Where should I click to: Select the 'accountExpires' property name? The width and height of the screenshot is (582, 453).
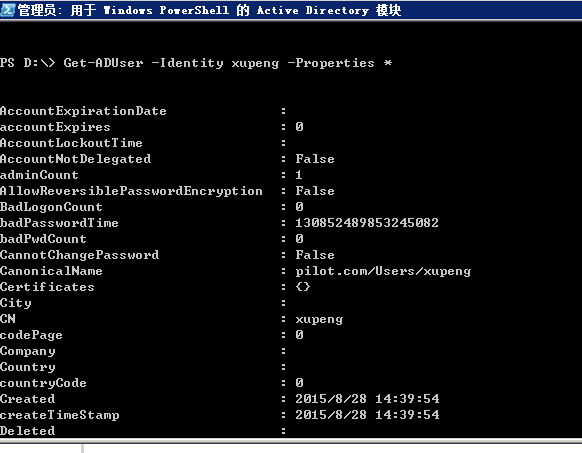[x=55, y=127]
